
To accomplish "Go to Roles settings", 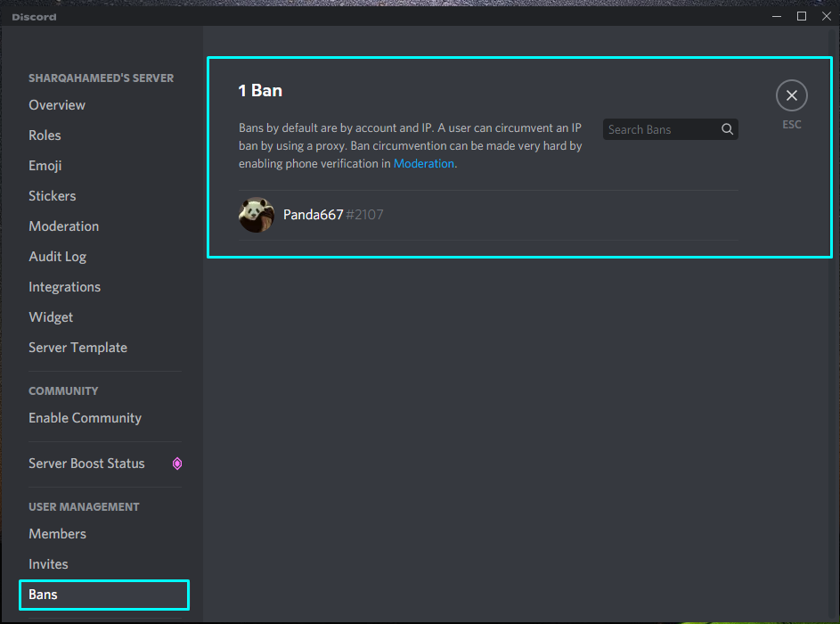I will coord(45,135).
